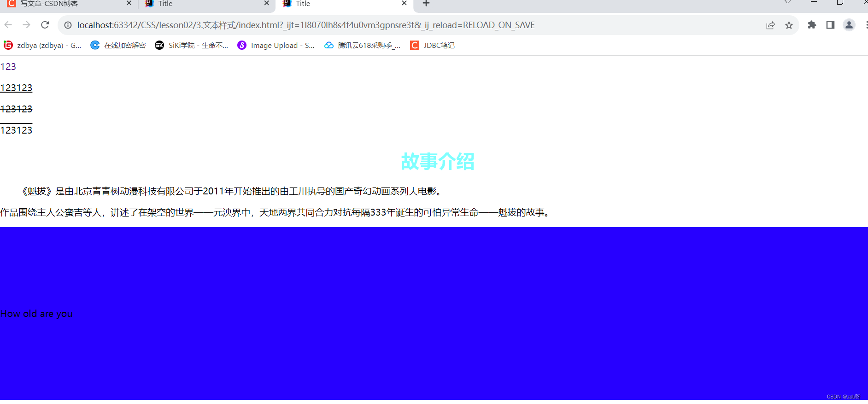868x404 pixels.
Task: Click the How old are you text
Action: [36, 314]
